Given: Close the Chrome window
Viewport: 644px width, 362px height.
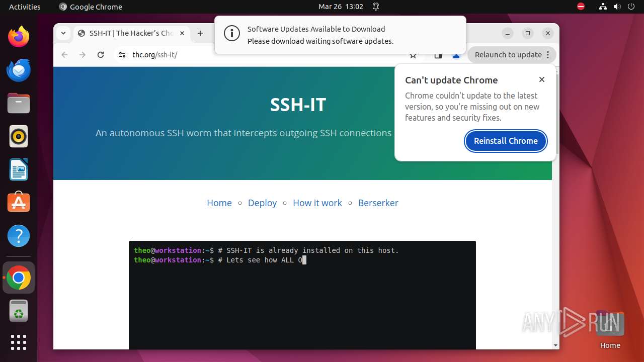Looking at the screenshot, I should 548,33.
